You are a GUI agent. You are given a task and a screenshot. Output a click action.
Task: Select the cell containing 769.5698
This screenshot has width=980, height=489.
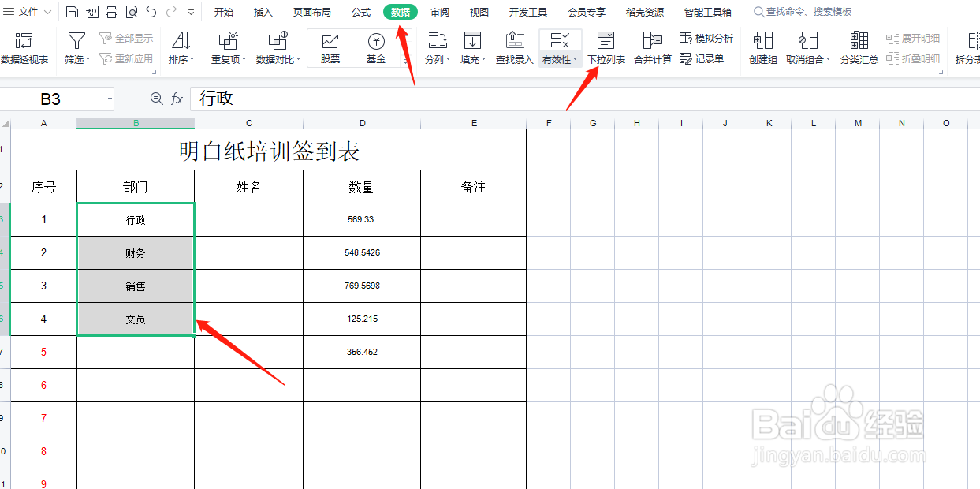362,286
